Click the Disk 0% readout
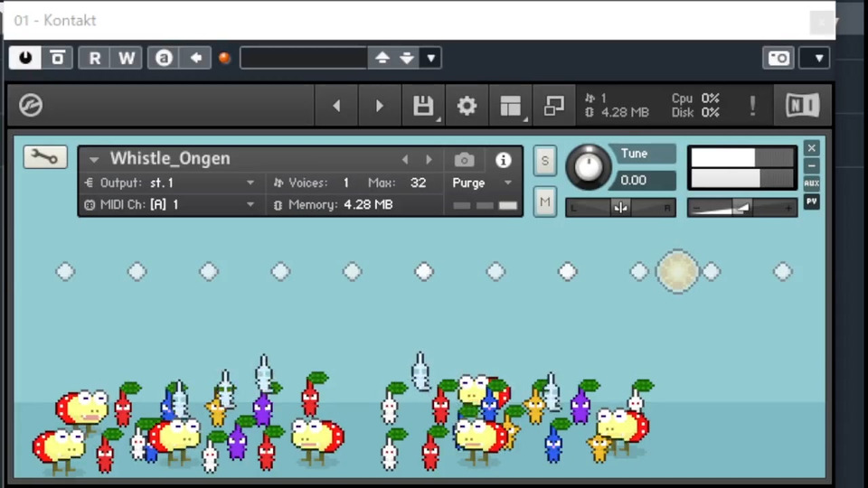The height and width of the screenshot is (488, 868). (696, 112)
